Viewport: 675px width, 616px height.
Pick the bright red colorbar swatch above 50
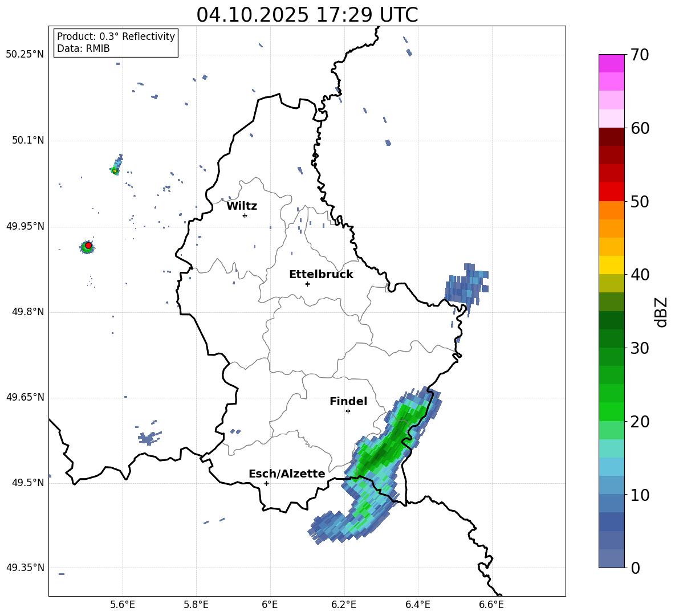pos(612,192)
